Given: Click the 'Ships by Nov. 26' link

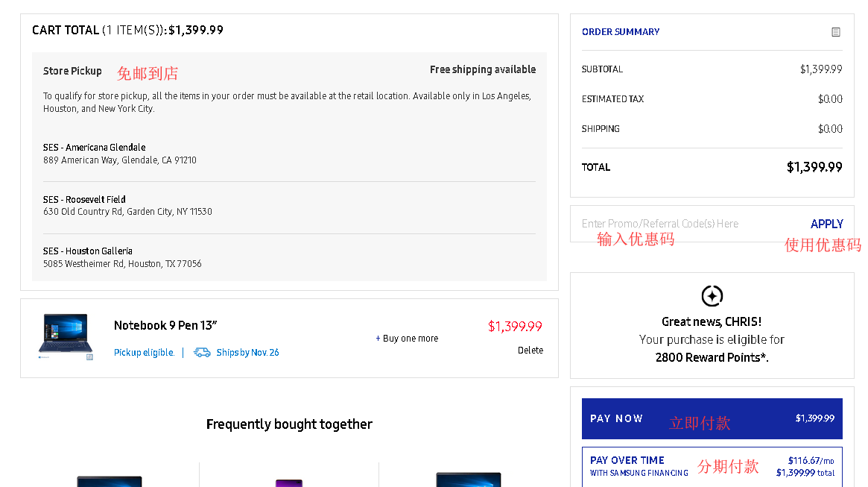Looking at the screenshot, I should coord(247,353).
